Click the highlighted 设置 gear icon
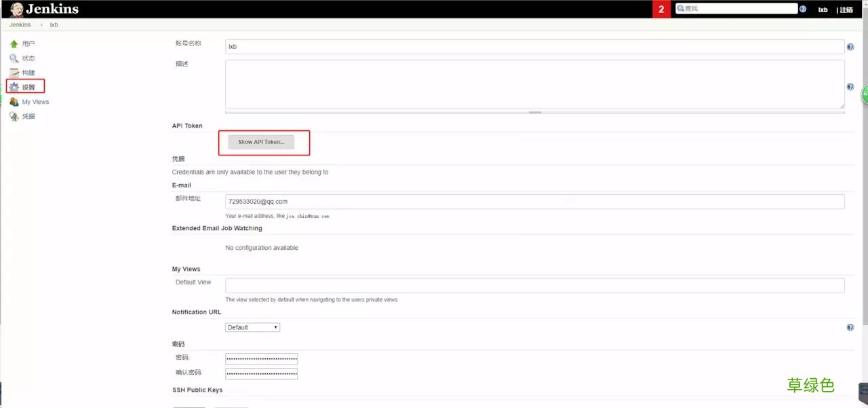Screen dimensions: 868x408 pos(14,86)
